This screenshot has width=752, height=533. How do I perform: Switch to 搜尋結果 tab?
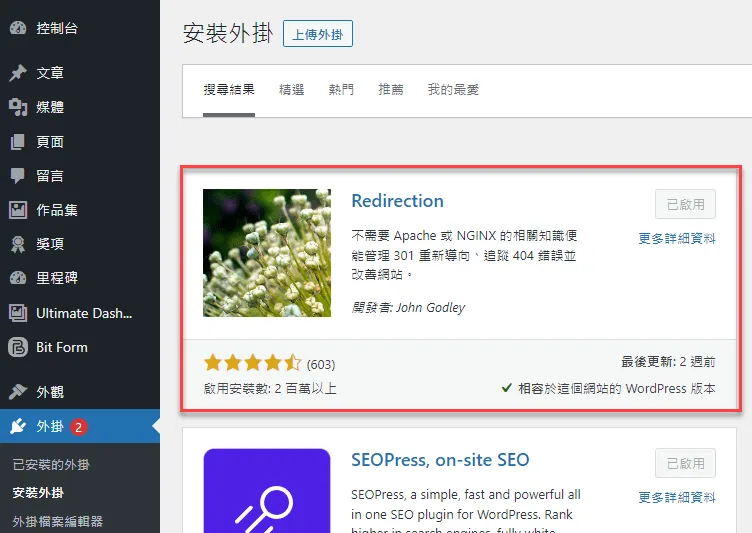pyautogui.click(x=229, y=89)
